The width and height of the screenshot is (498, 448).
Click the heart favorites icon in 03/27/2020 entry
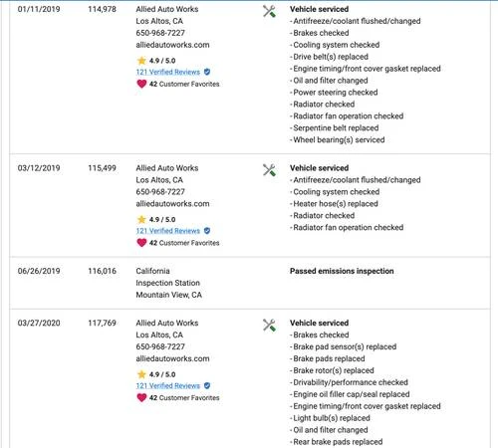tap(141, 397)
